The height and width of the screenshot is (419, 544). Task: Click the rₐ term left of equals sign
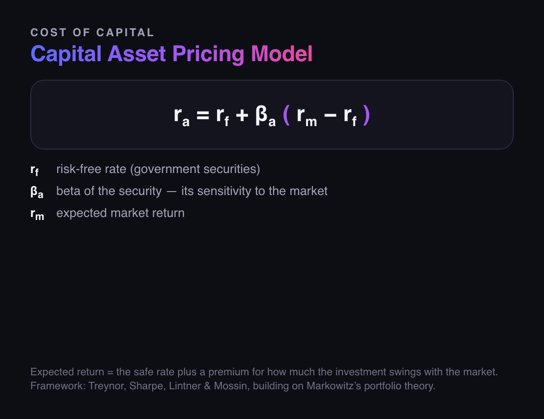(181, 116)
